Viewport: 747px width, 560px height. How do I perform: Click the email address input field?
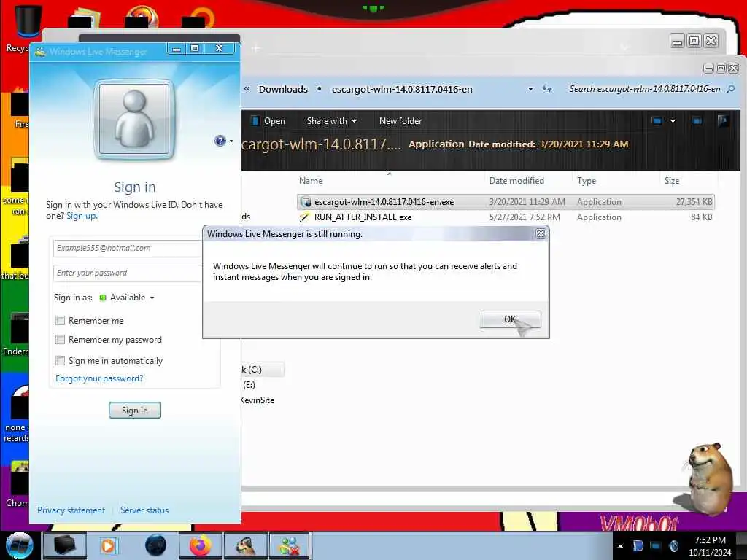[127, 248]
